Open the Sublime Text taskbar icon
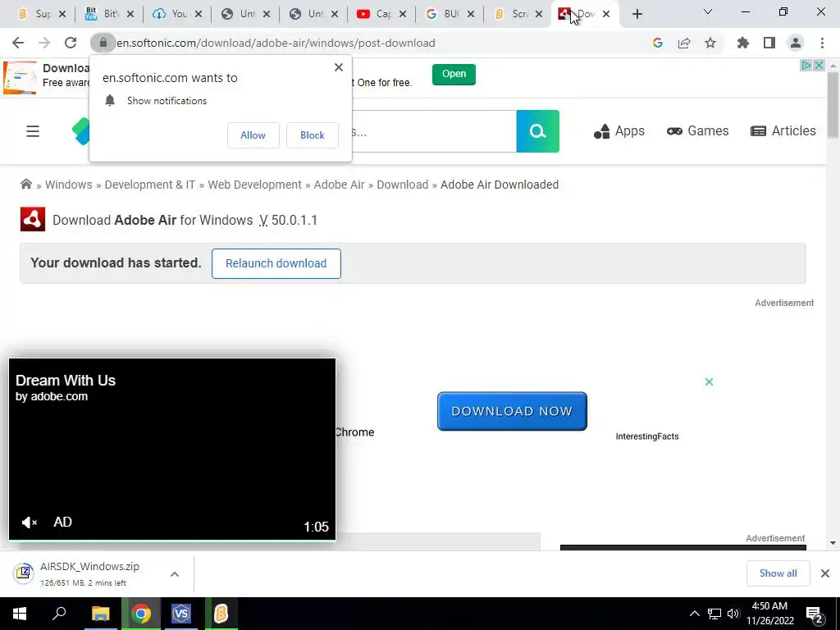The width and height of the screenshot is (840, 630). click(x=221, y=614)
